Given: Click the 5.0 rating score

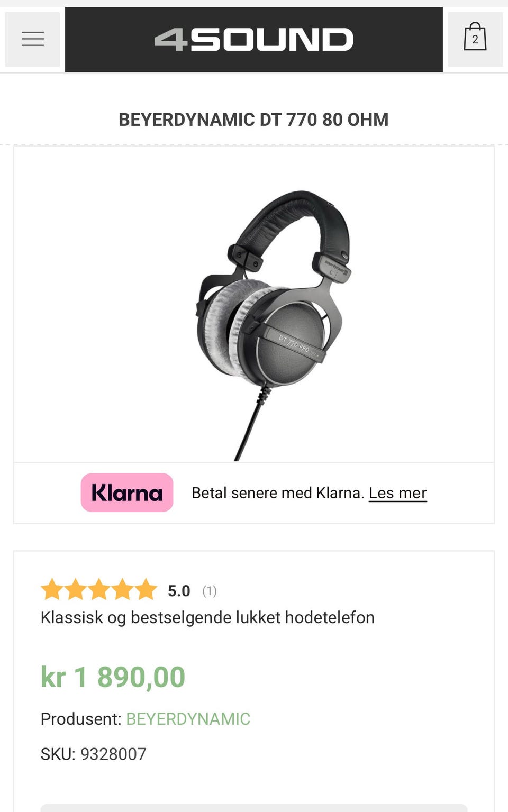Looking at the screenshot, I should pyautogui.click(x=179, y=591).
